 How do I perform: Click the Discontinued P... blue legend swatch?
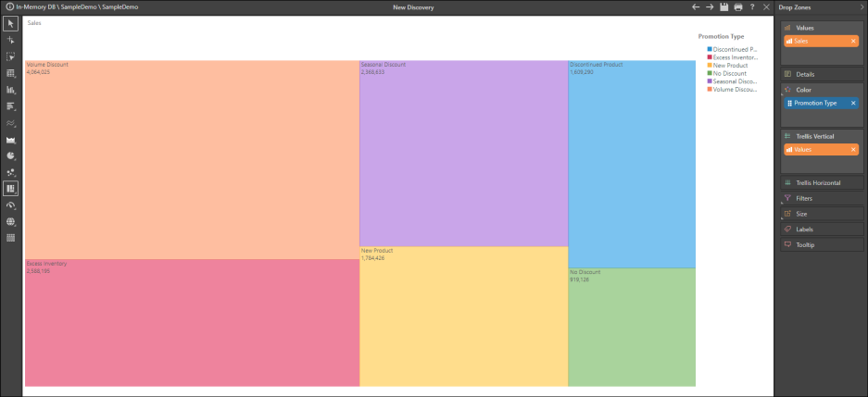710,49
